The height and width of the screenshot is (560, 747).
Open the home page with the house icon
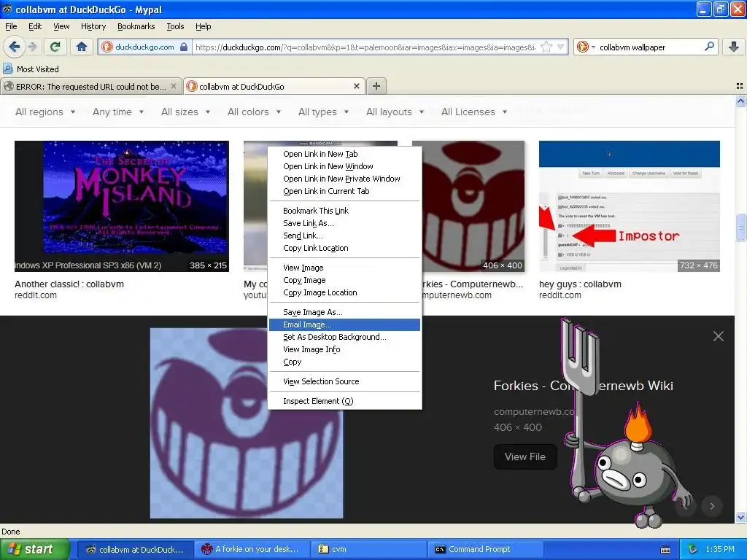pyautogui.click(x=82, y=47)
